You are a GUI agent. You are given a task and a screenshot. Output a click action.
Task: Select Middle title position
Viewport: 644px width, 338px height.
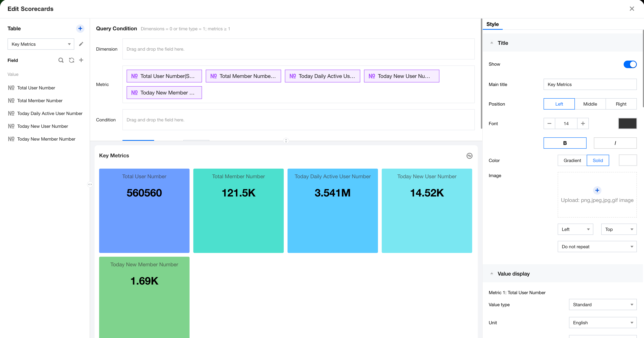click(590, 104)
